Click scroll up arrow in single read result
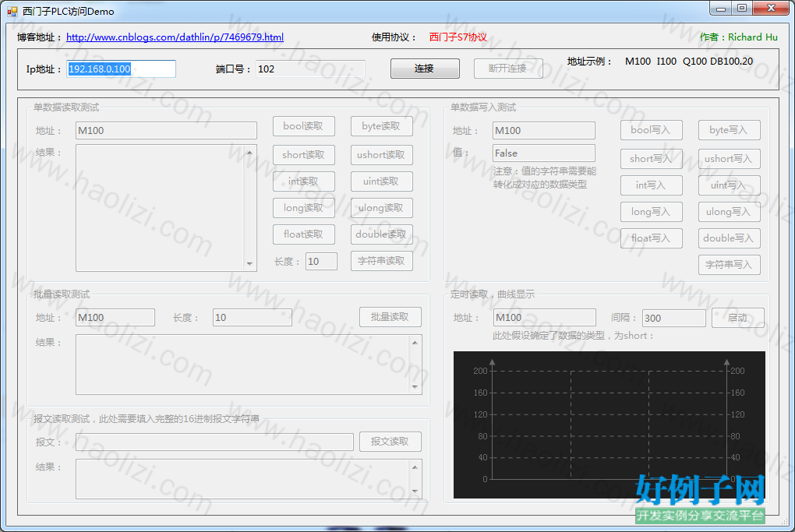Screen dimensions: 795x532 point(249,153)
